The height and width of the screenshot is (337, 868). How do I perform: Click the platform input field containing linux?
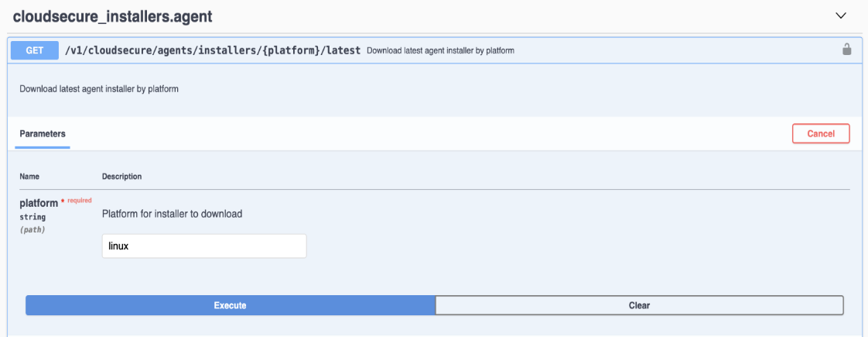point(204,246)
